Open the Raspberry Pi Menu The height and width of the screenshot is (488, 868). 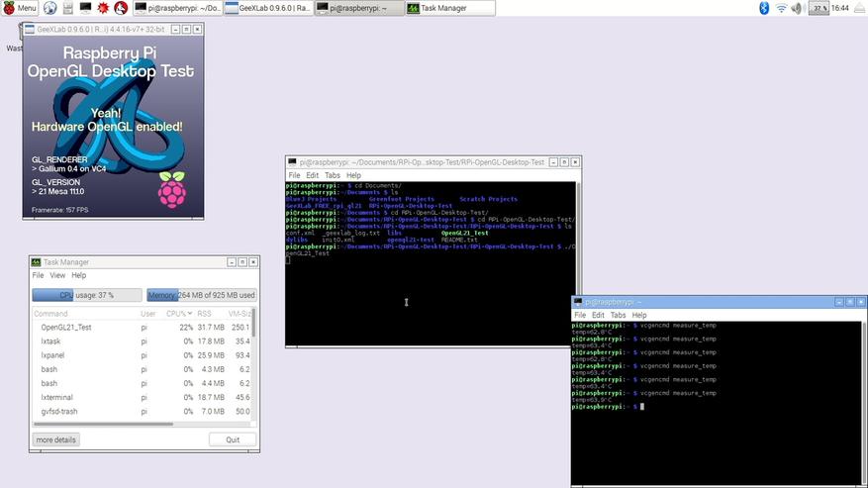coord(20,8)
